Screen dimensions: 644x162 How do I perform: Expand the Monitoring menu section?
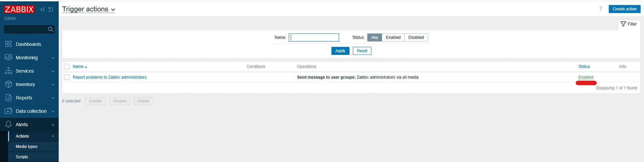pyautogui.click(x=29, y=58)
